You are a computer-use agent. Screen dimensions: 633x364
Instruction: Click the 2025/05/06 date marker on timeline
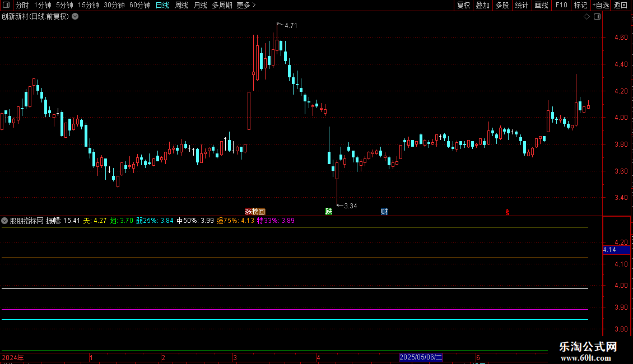pyautogui.click(x=421, y=357)
